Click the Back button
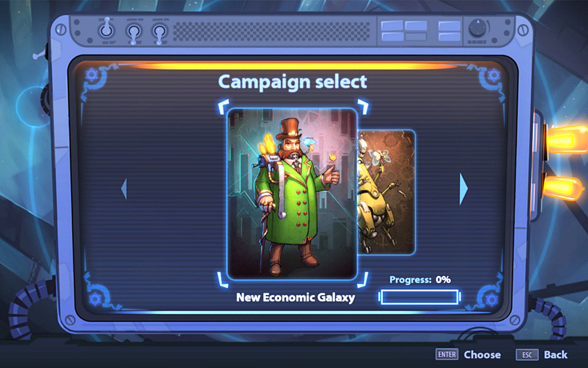Viewport: 588px width, 368px height. coord(556,355)
